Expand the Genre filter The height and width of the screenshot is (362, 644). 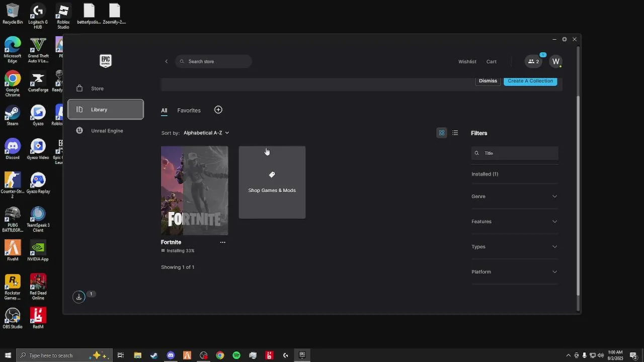[514, 197]
